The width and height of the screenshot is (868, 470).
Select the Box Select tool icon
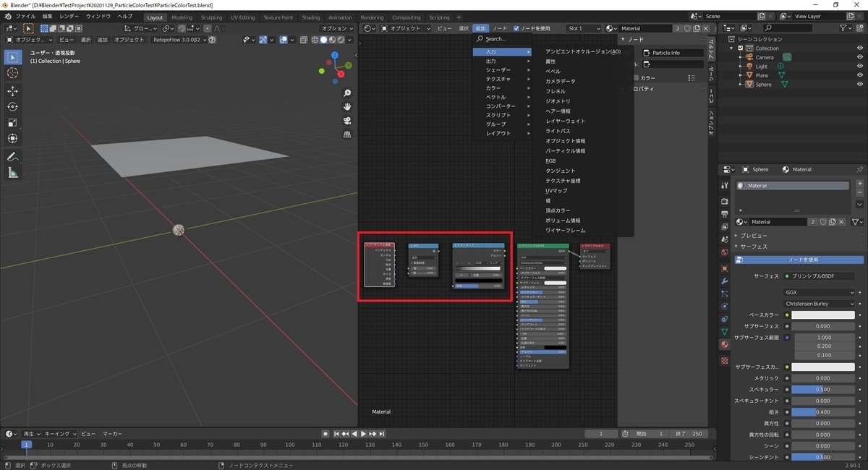pyautogui.click(x=13, y=57)
